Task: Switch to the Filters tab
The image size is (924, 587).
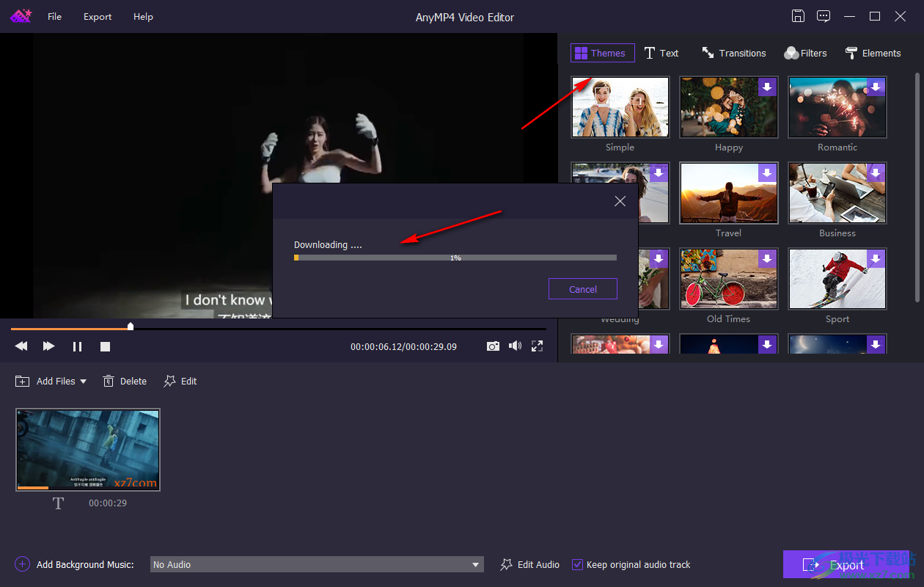Action: coord(805,53)
